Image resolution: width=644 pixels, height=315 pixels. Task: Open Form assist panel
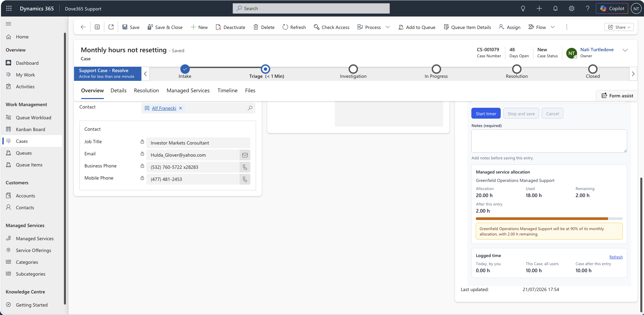pyautogui.click(x=617, y=96)
